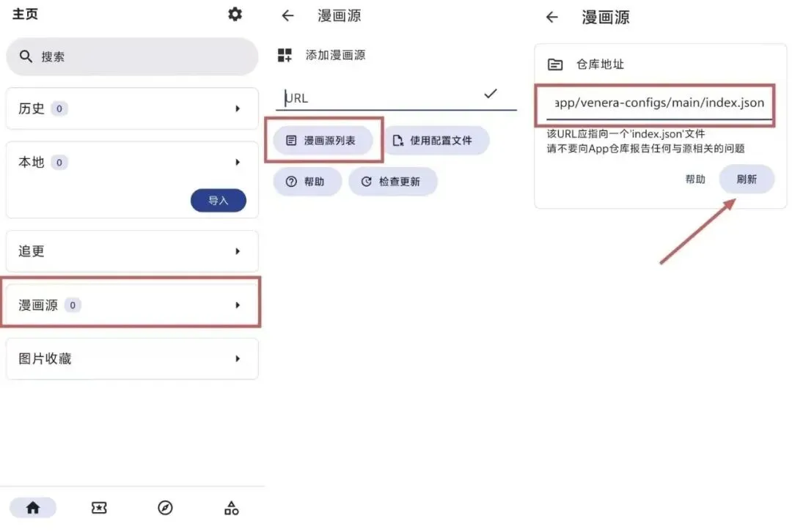Open the 漫画源列表 button
The image size is (792, 532).
pyautogui.click(x=323, y=140)
